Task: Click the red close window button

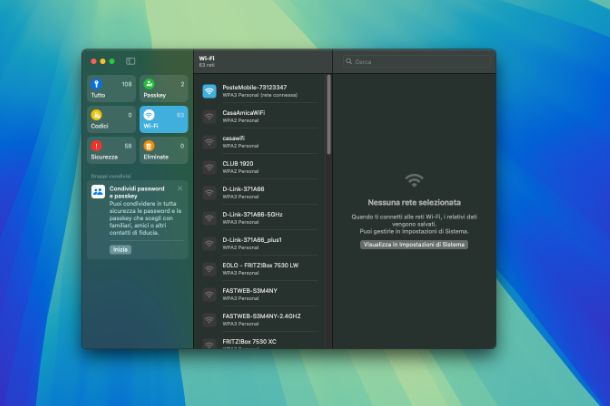Action: tap(93, 61)
